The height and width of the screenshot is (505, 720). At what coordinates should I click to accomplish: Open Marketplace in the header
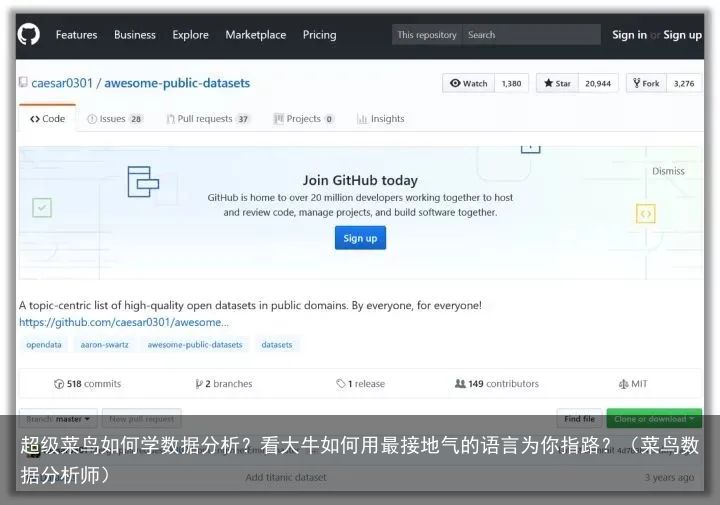255,35
